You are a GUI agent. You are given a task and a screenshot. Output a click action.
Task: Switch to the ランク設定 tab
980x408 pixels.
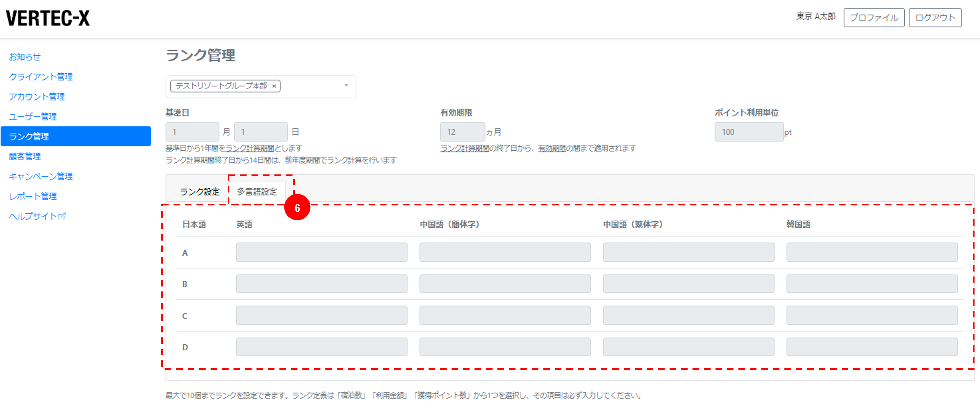tap(200, 192)
